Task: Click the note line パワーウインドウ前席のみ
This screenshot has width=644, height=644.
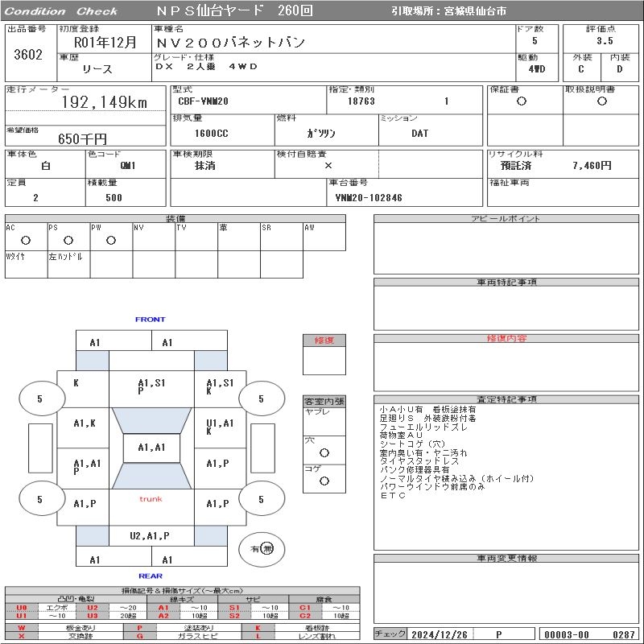Action: (432, 487)
